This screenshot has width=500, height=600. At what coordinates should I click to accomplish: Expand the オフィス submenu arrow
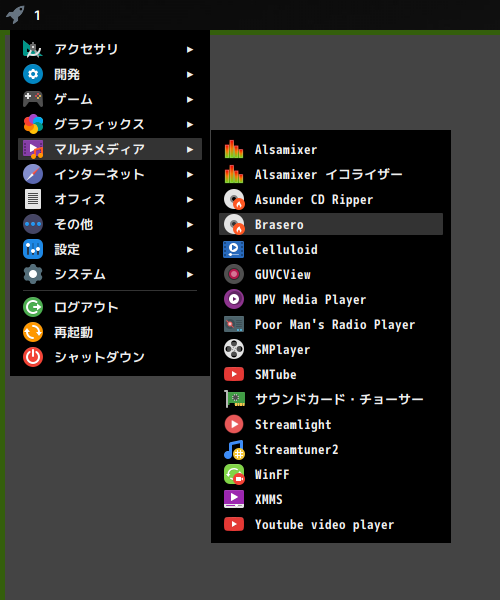[x=190, y=199]
